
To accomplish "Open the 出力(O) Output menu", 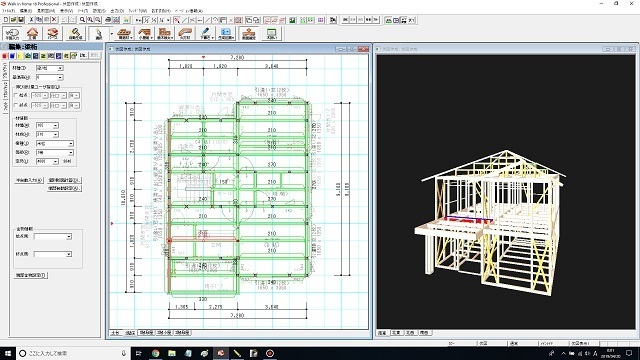I will tap(117, 11).
